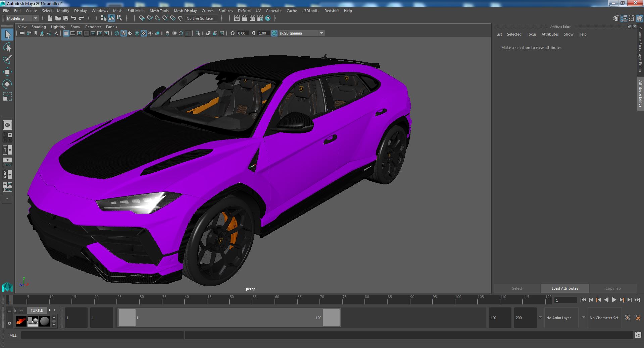
Task: Select the arrow Select tool
Action: [x=7, y=35]
